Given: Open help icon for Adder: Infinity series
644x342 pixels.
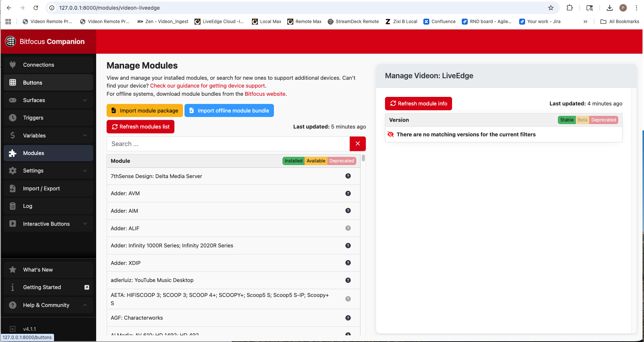Looking at the screenshot, I should (x=348, y=246).
